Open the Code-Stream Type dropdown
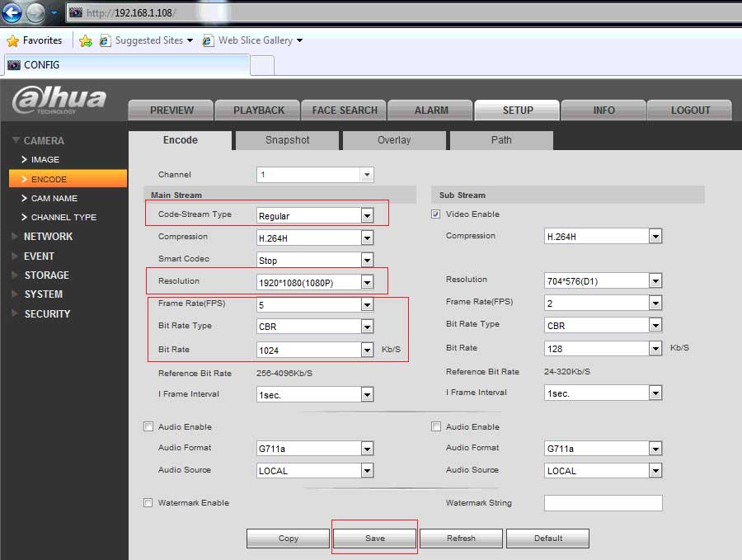This screenshot has width=742, height=560. (367, 216)
